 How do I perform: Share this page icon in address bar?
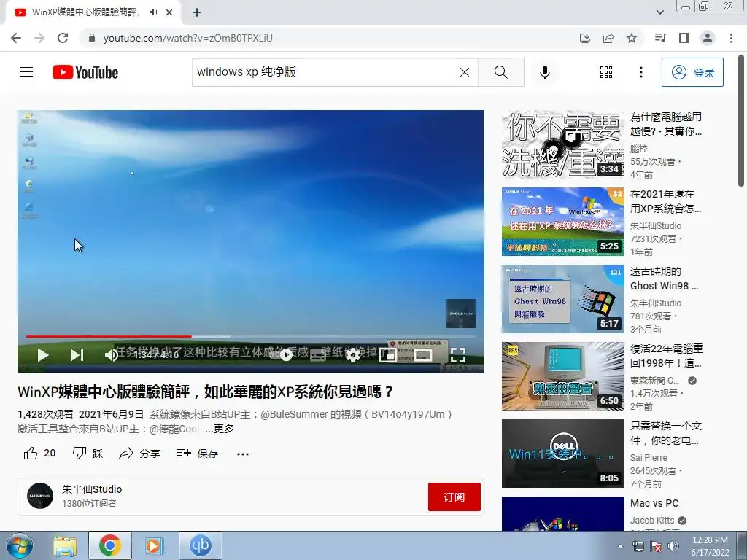pos(608,38)
